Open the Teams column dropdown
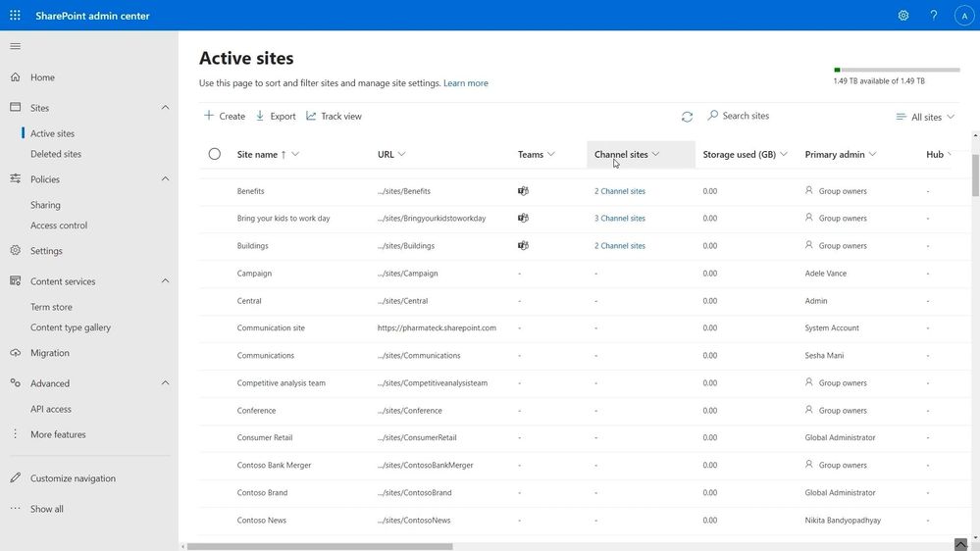980x551 pixels. 550,154
